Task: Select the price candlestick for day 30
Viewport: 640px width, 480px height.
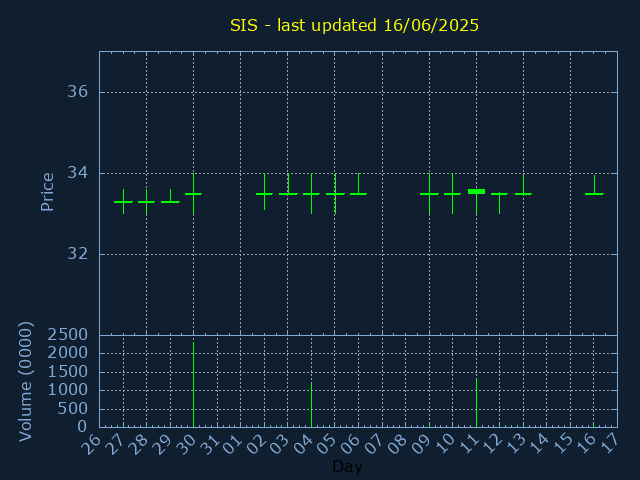Action: pos(193,194)
